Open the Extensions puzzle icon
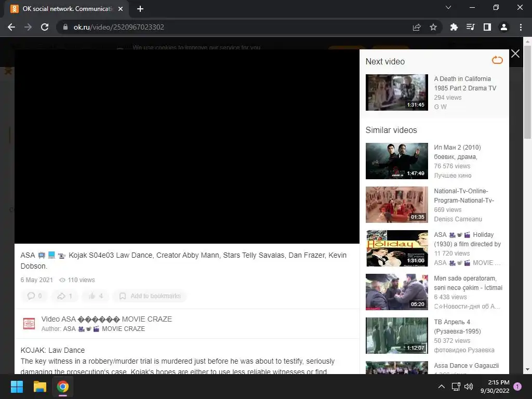 click(x=454, y=27)
